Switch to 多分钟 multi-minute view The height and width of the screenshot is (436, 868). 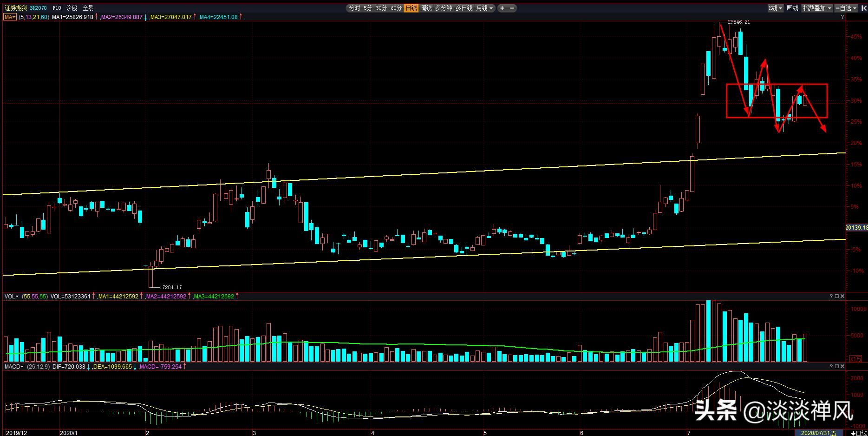(x=444, y=8)
